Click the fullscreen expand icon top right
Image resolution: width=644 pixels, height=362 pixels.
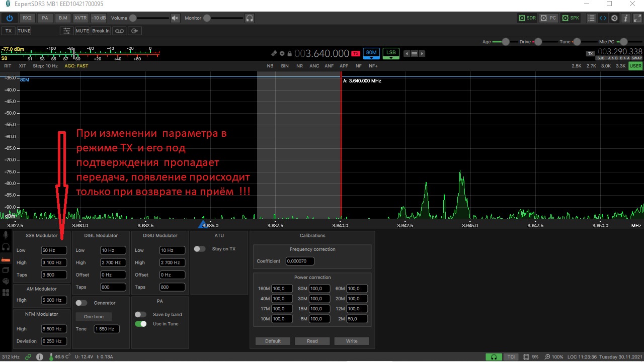pyautogui.click(x=637, y=18)
